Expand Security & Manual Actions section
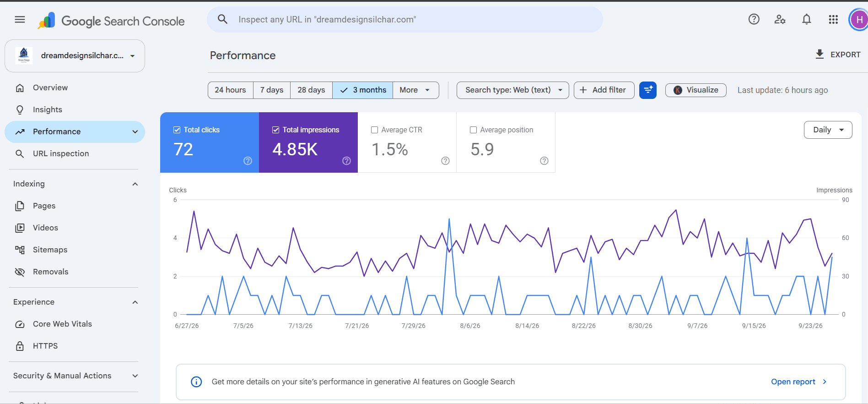The height and width of the screenshot is (404, 868). (135, 376)
